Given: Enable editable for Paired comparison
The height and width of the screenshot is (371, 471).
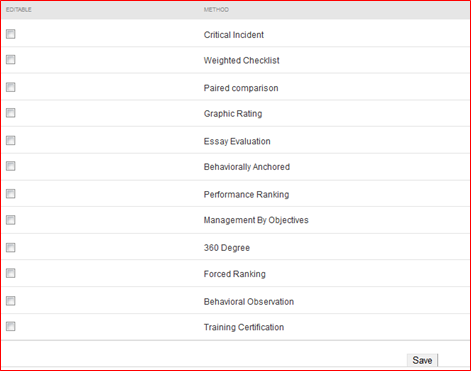Looking at the screenshot, I should (x=11, y=87).
